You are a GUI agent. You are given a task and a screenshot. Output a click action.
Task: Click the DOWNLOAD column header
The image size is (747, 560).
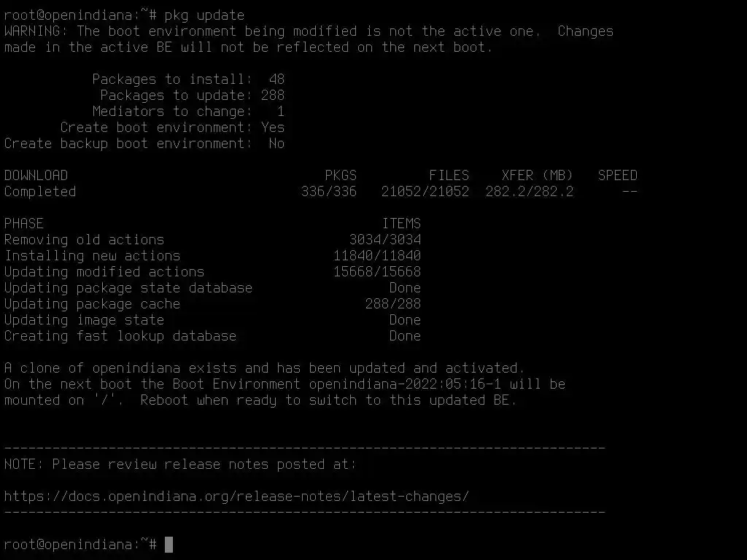tap(36, 175)
